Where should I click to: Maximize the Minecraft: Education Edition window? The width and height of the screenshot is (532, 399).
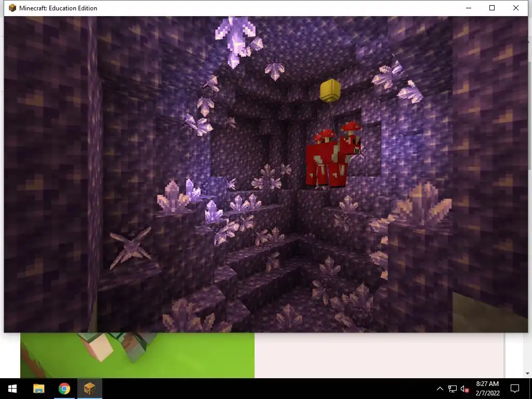(x=492, y=8)
